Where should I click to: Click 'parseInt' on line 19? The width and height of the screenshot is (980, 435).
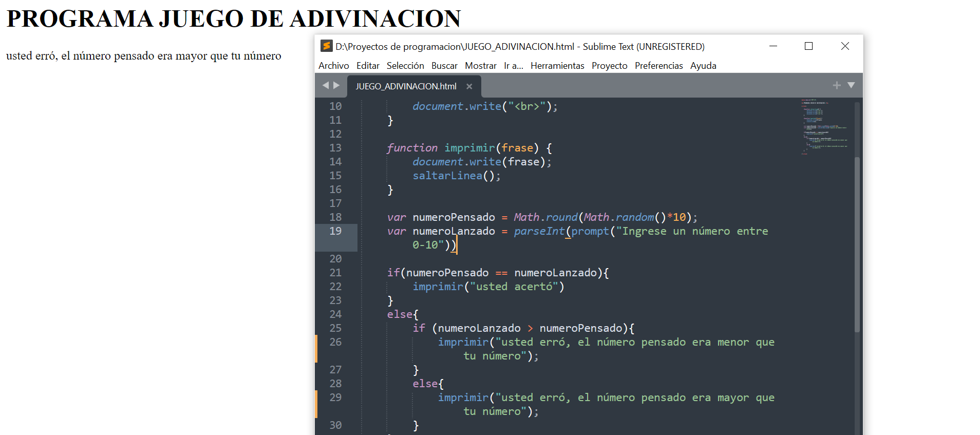[x=539, y=231]
